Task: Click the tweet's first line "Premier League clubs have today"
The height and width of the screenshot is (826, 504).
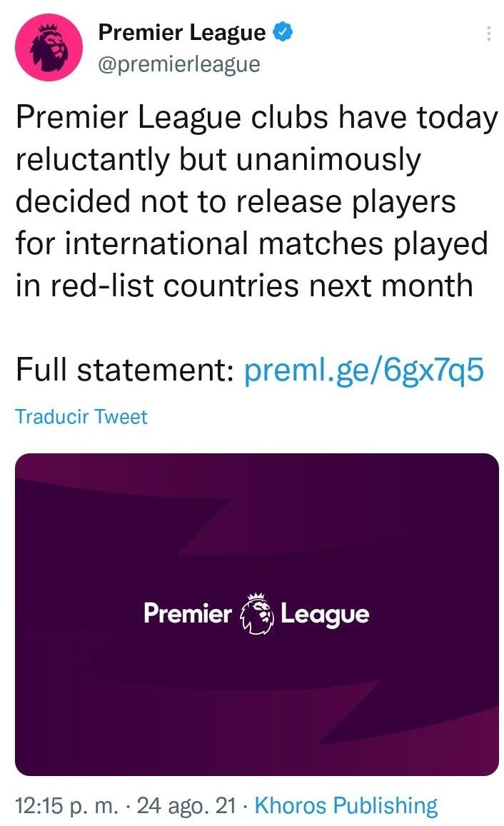Action: click(x=256, y=119)
